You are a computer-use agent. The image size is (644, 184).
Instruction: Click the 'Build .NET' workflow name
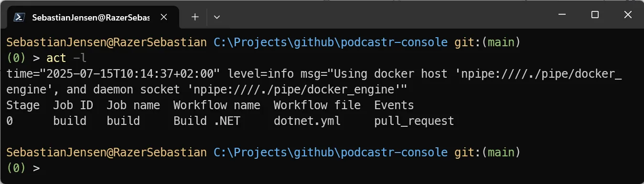[206, 121]
